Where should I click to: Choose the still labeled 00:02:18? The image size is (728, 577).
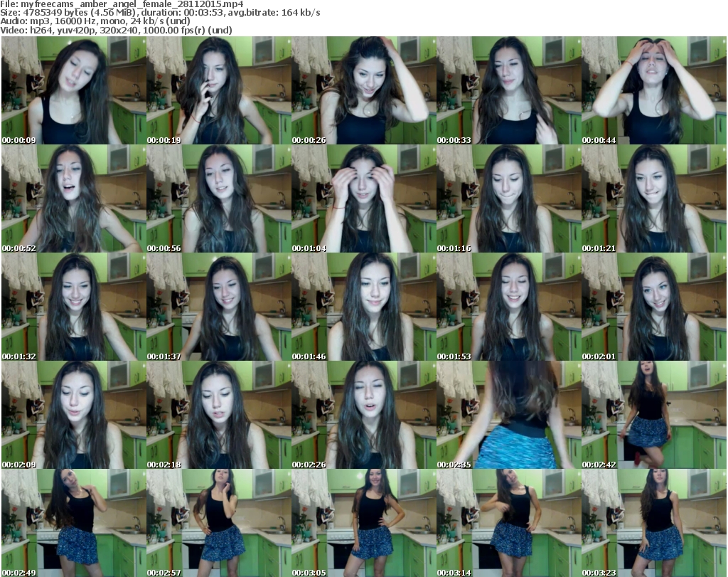219,415
